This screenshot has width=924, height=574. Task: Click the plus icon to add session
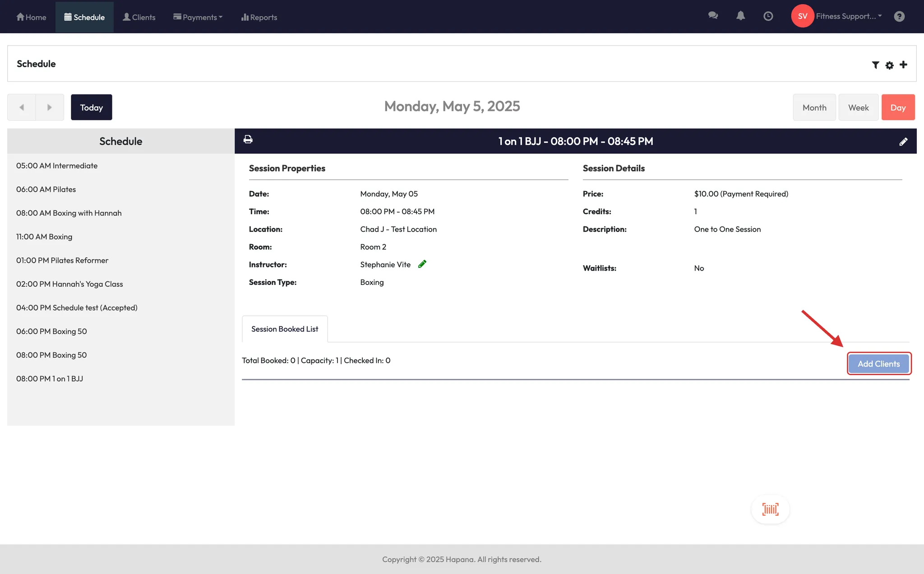pos(903,64)
